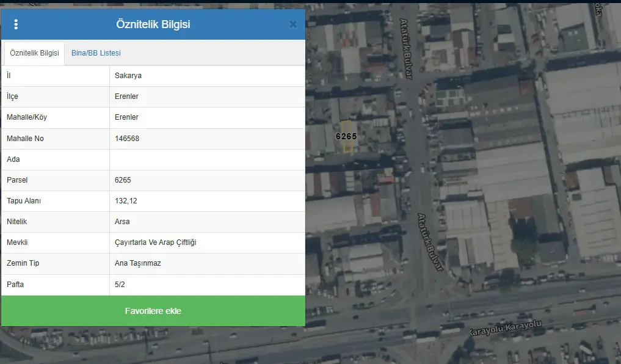Click the Mahalle/Köy row label
Screen dimensions: 621x364
pos(26,117)
